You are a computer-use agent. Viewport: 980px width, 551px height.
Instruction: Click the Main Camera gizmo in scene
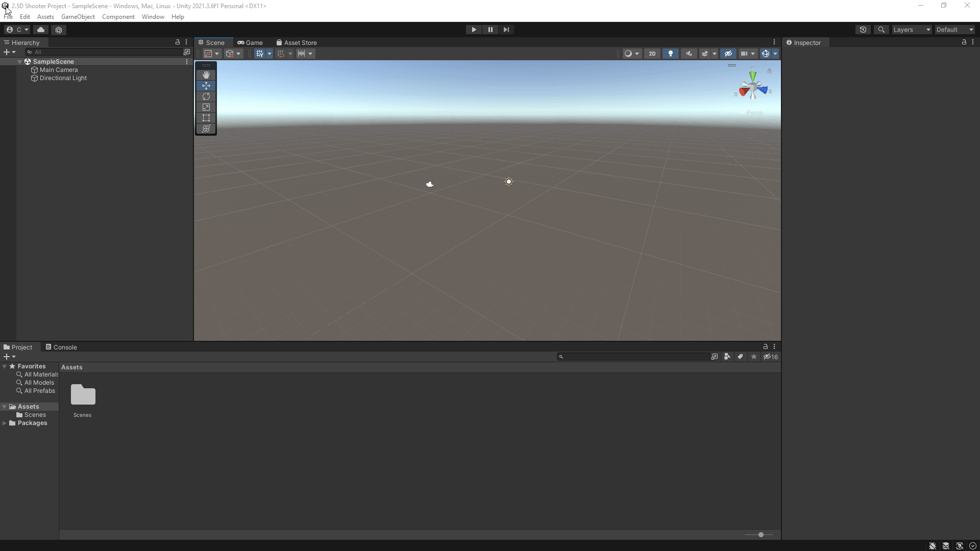point(430,184)
